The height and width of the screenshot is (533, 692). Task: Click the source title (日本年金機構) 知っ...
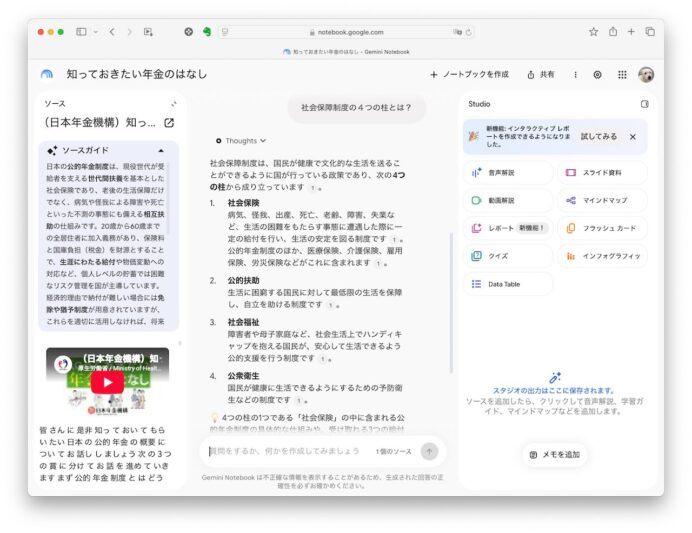(x=99, y=122)
